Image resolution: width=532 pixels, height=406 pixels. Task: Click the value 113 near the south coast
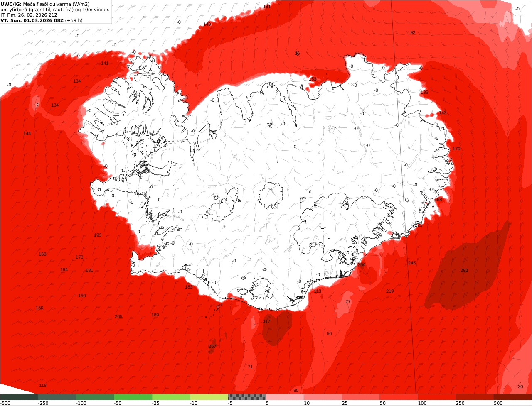318,291
